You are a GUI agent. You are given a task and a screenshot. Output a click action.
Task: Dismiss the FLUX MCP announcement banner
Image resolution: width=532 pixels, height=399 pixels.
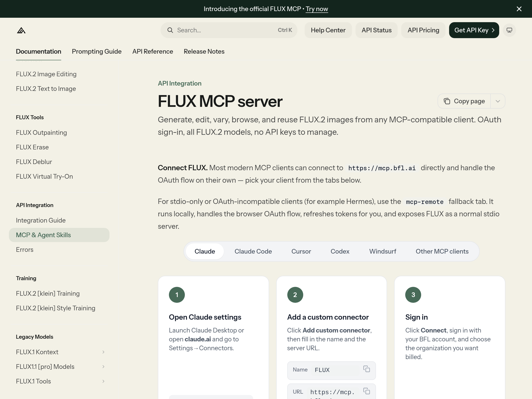[x=519, y=9]
